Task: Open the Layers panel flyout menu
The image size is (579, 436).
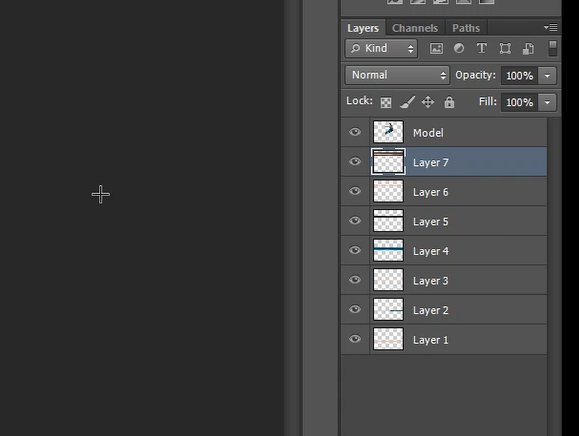Action: click(551, 27)
